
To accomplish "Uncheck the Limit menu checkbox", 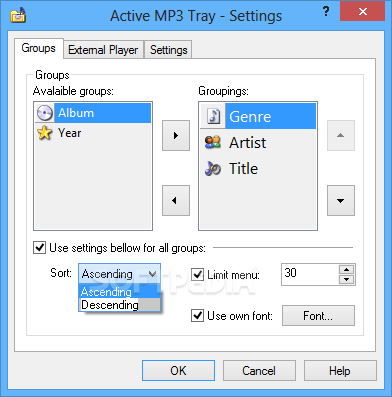I will pyautogui.click(x=197, y=275).
